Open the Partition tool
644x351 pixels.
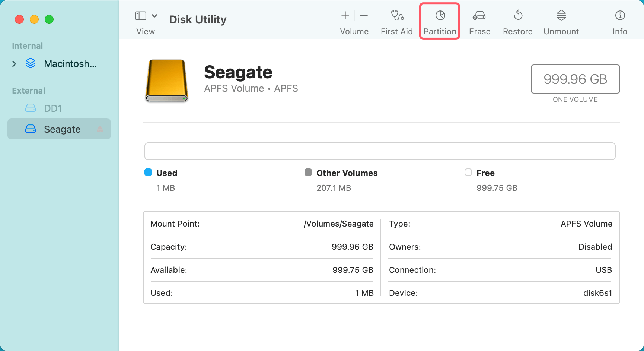pyautogui.click(x=440, y=20)
